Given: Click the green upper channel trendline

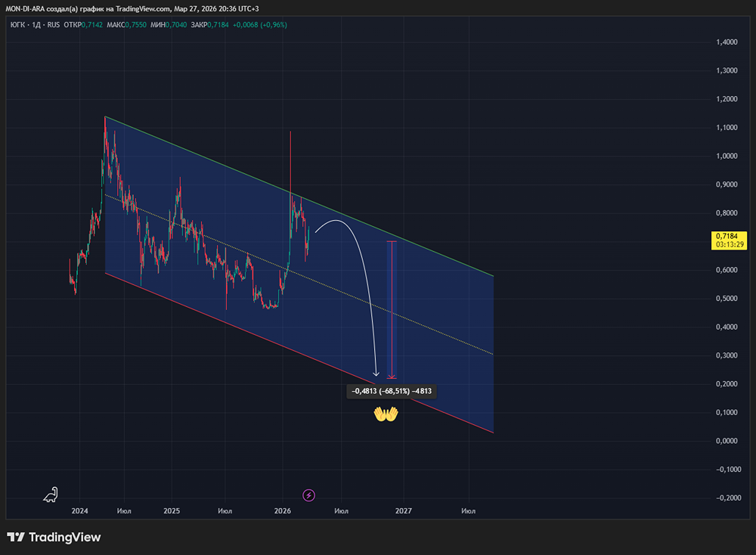Looking at the screenshot, I should click(299, 197).
